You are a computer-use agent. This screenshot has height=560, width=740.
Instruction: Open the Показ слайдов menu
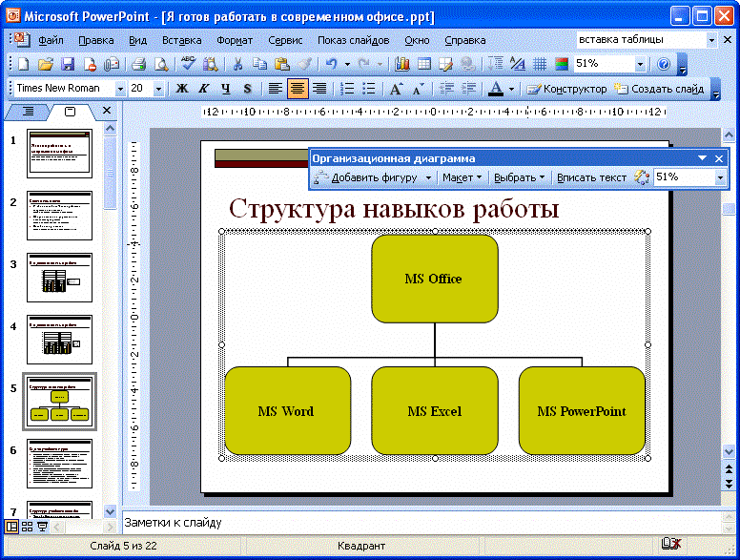(353, 41)
